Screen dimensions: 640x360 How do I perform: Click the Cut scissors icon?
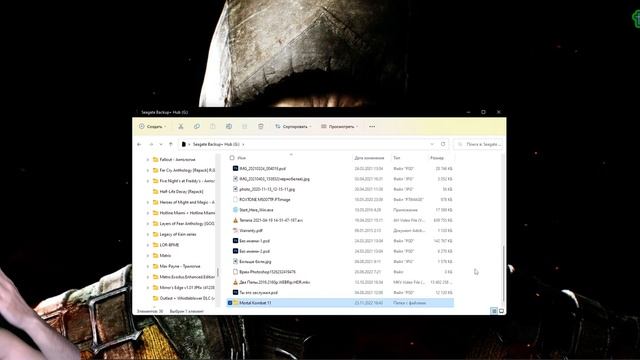click(x=180, y=127)
